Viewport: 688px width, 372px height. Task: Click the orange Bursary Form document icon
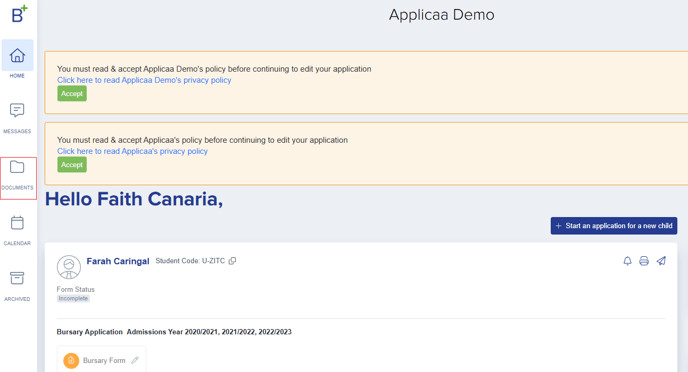coord(71,361)
